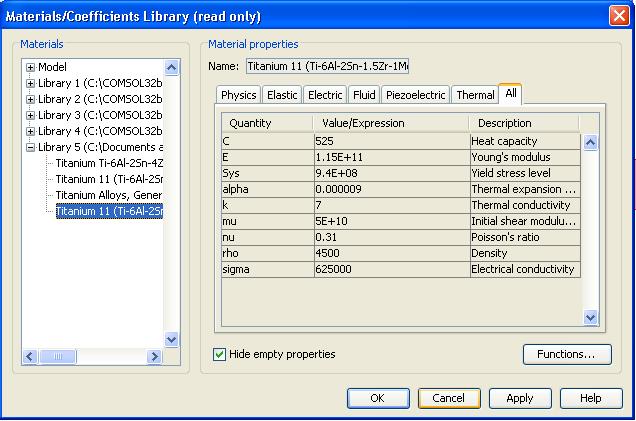Toggle Hide empty properties checkbox
The height and width of the screenshot is (421, 636).
tap(219, 354)
